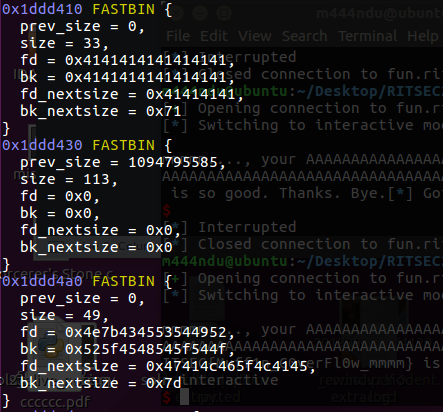This screenshot has height=412, width=443.
Task: Open the Terminal menu in background terminal
Action: pyautogui.click(x=367, y=36)
